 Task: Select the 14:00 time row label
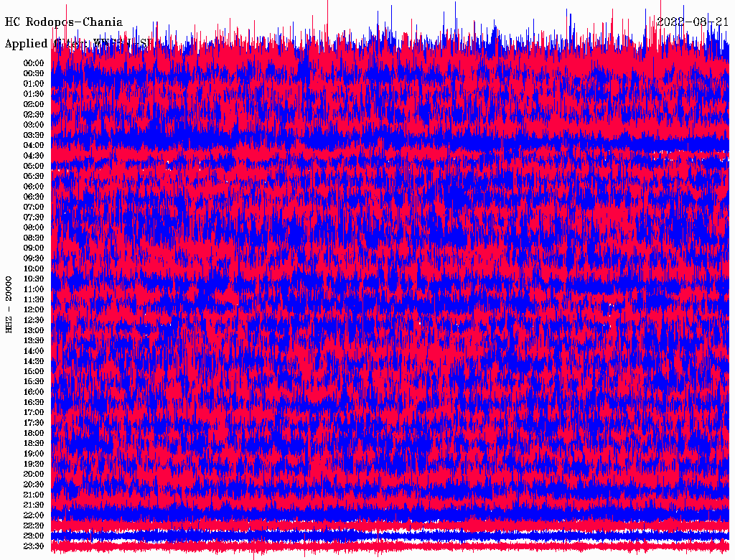point(34,351)
